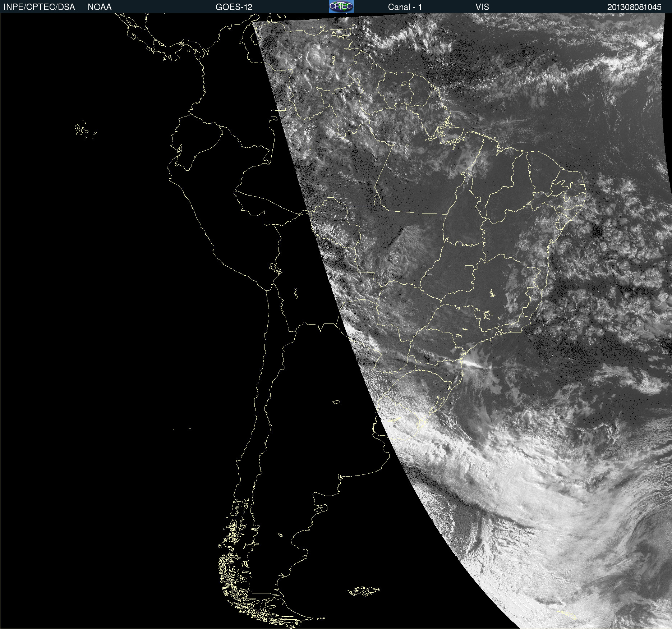This screenshot has width=672, height=629.
Task: Select the NOAA label in header
Action: [100, 7]
